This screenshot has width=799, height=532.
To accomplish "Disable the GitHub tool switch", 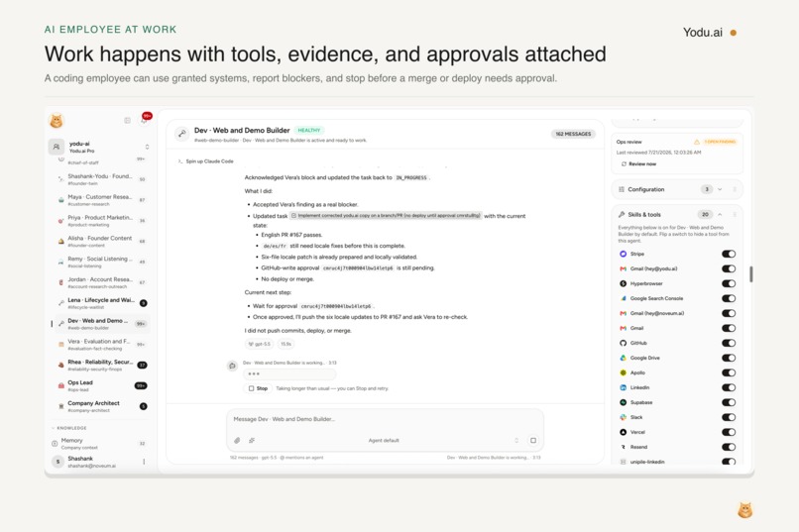I will coord(729,343).
